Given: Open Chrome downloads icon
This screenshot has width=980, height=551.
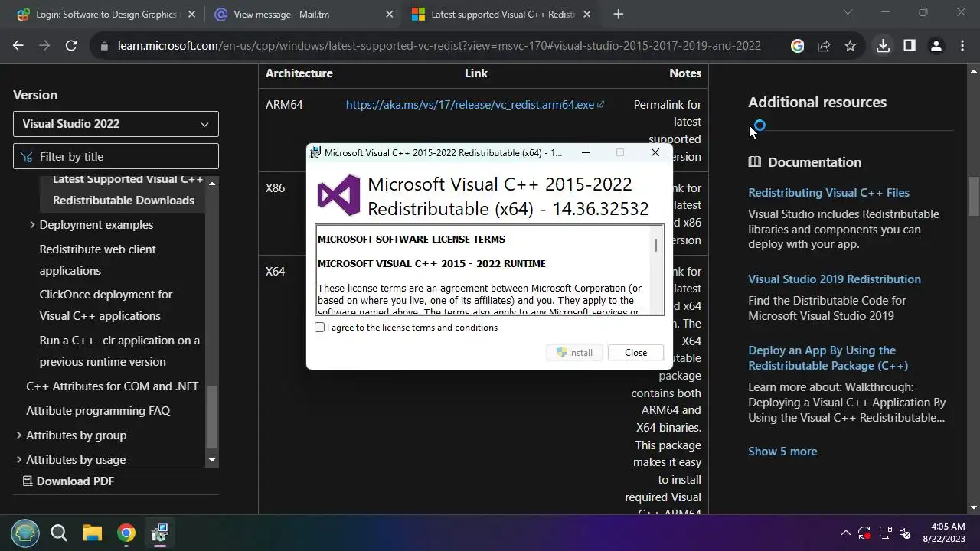Looking at the screenshot, I should (x=883, y=46).
